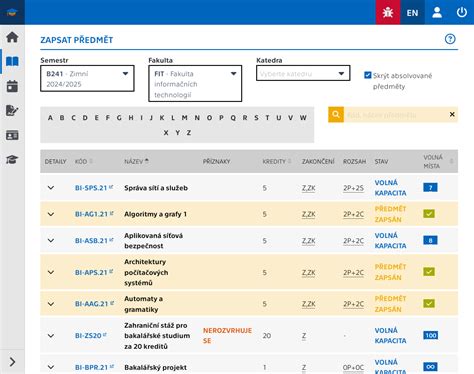Screen dimensions: 474x374
Task: Click Z,ZK completion for Správa sítí a služeb
Action: 309,188
